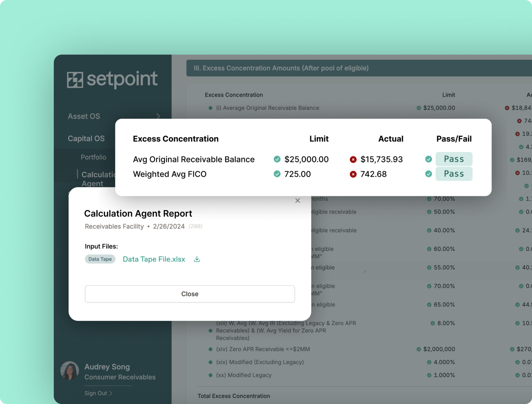This screenshot has width=532, height=404.
Task: Click Audrey Song's profile picture
Action: click(70, 371)
